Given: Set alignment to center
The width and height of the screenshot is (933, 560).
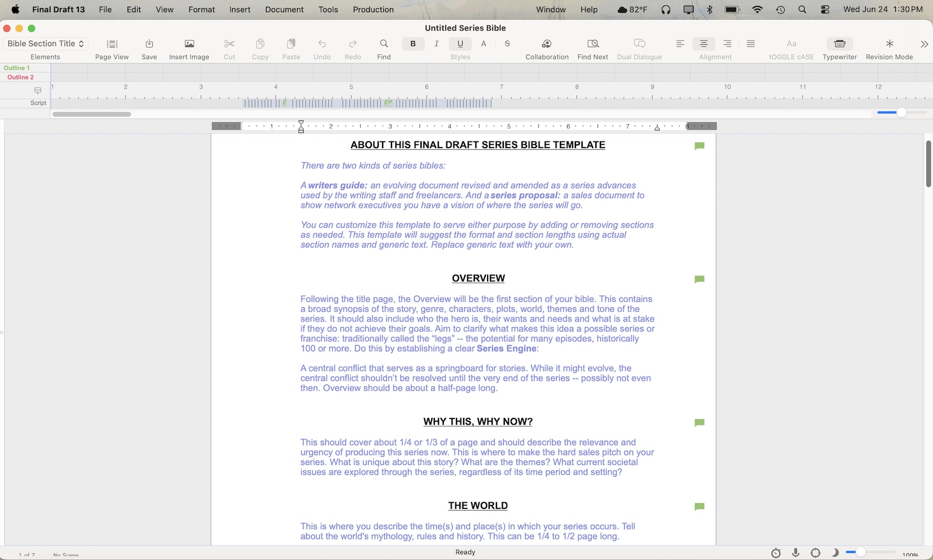Looking at the screenshot, I should click(704, 44).
